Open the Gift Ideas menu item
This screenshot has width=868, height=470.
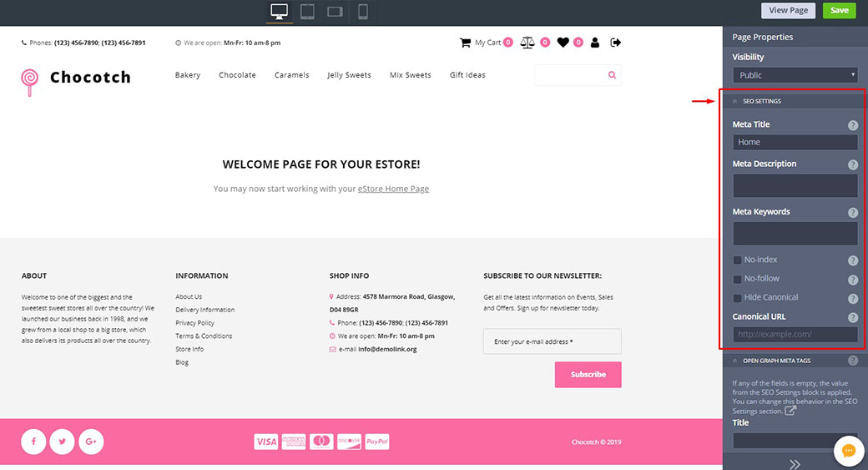click(467, 75)
